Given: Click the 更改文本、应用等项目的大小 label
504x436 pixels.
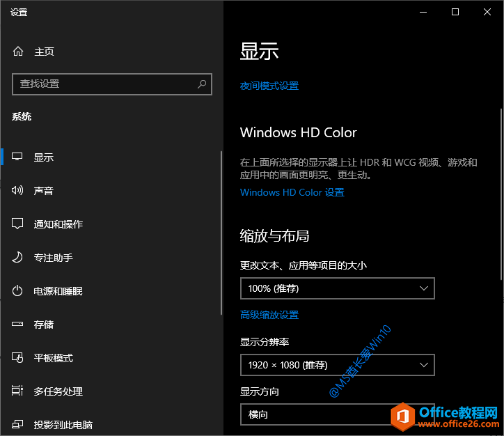Looking at the screenshot, I should click(x=303, y=265).
